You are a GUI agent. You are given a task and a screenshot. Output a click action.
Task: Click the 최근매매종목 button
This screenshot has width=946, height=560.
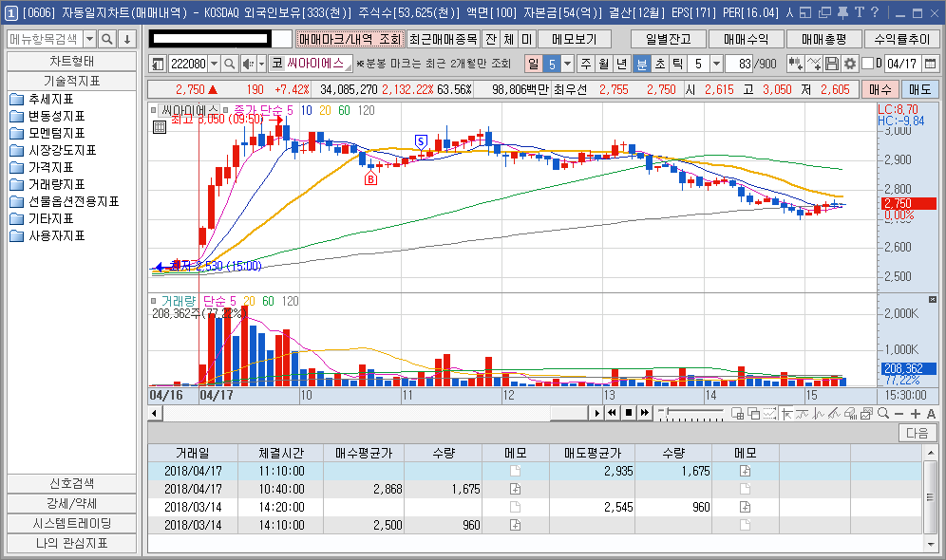(x=444, y=39)
